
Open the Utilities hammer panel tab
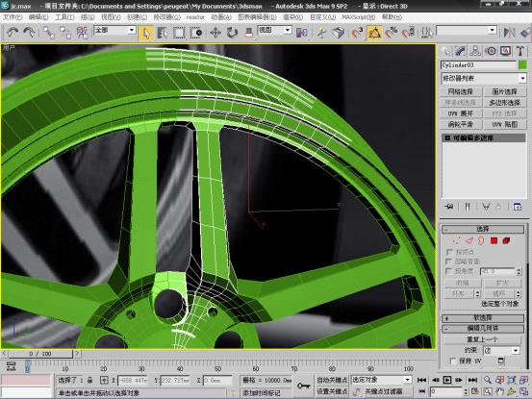[520, 51]
